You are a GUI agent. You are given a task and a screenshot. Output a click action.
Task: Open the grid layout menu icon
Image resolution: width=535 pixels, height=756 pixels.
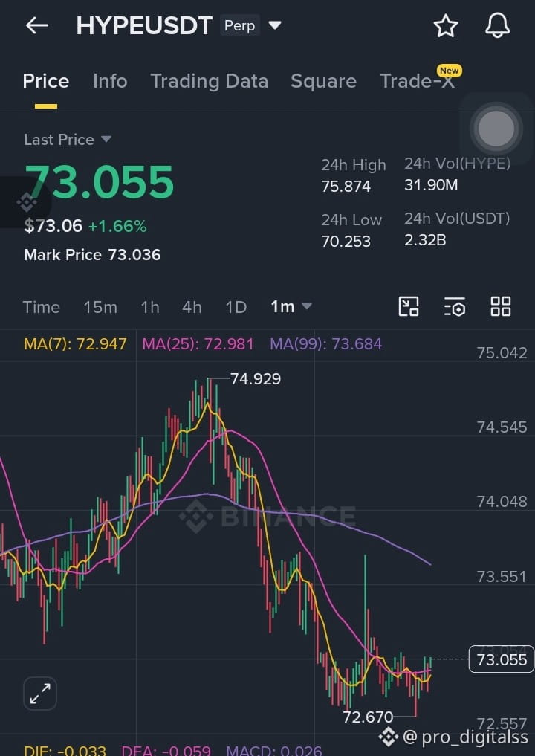500,307
